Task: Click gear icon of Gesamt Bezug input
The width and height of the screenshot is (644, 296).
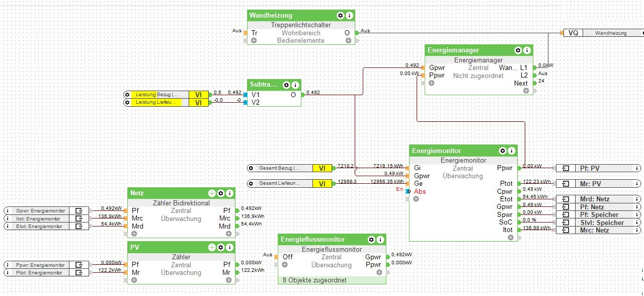Action: 251,168
